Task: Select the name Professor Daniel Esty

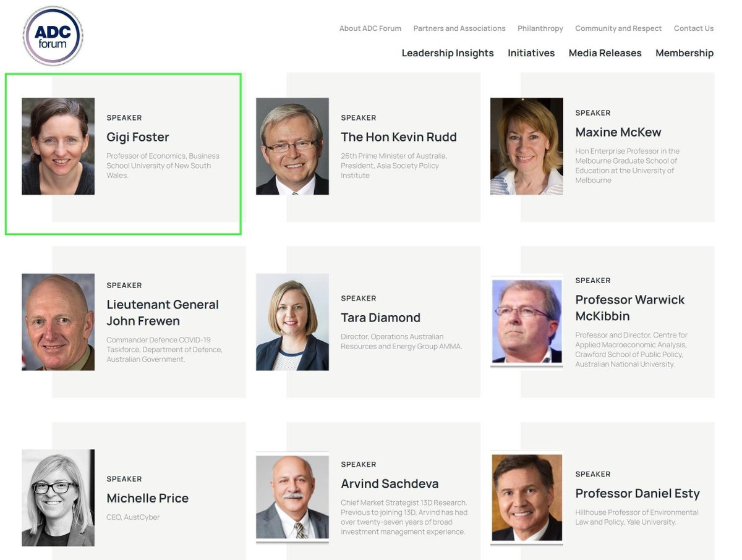Action: tap(638, 494)
